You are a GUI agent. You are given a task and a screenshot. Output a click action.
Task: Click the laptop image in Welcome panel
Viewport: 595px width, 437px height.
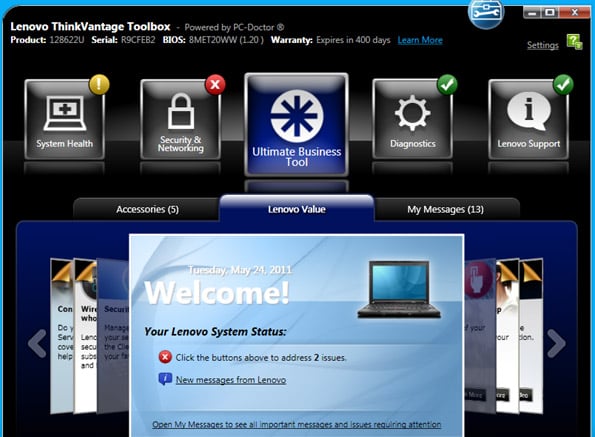(399, 289)
